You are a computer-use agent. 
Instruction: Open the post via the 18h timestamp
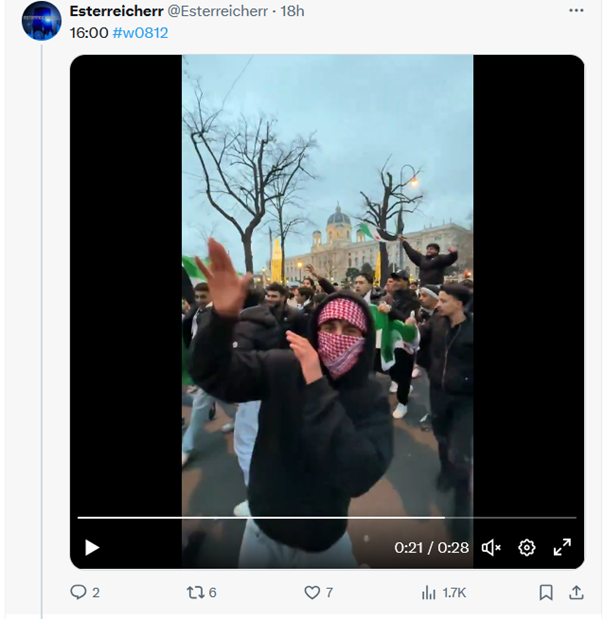coord(293,11)
